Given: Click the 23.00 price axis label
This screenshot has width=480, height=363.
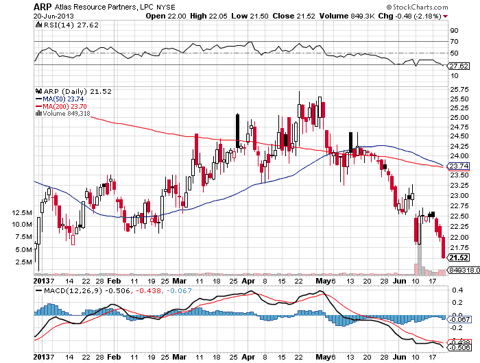Looking at the screenshot, I should pos(459,196).
